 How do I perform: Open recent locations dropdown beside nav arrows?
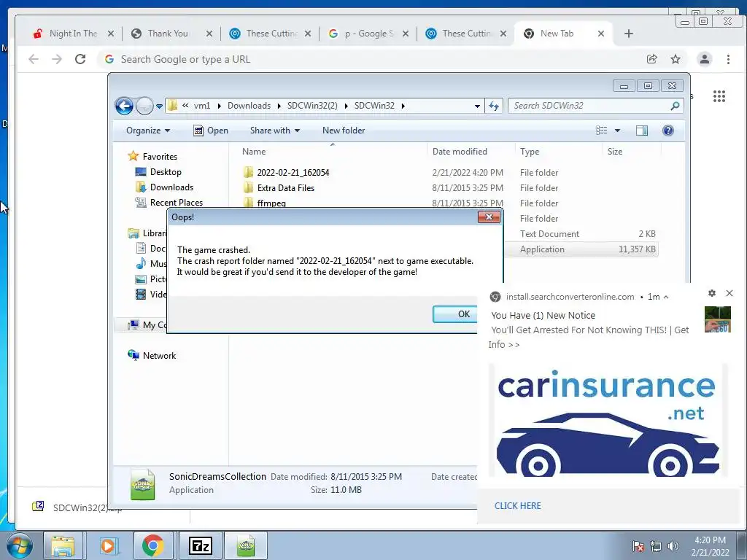[159, 106]
